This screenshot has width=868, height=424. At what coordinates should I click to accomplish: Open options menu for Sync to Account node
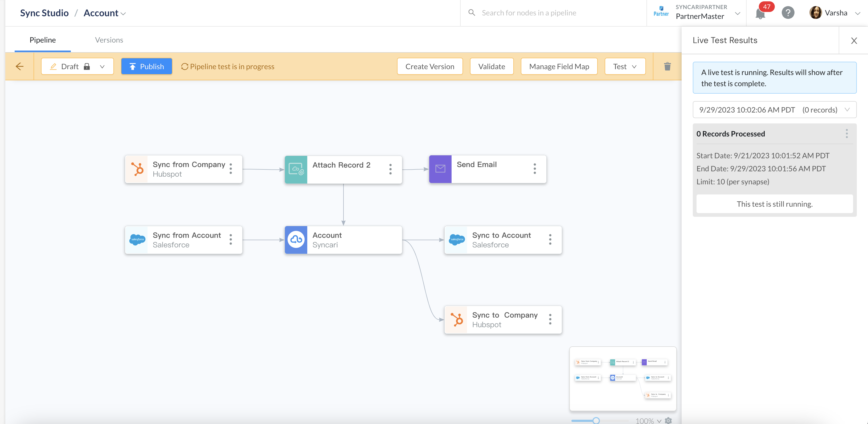tap(550, 239)
